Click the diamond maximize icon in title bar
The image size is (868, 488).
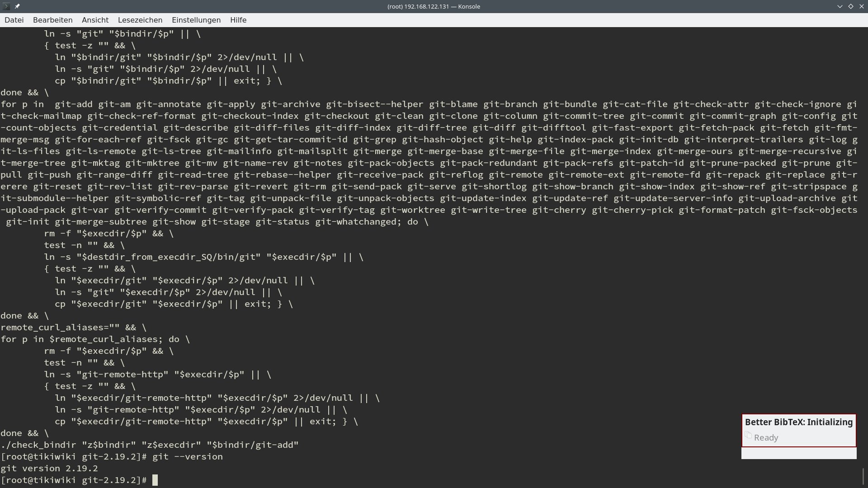[x=851, y=6]
